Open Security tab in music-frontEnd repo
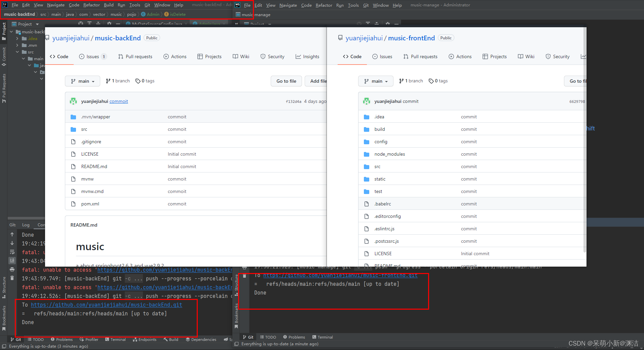Viewport: 644px width, 350px height. (558, 56)
